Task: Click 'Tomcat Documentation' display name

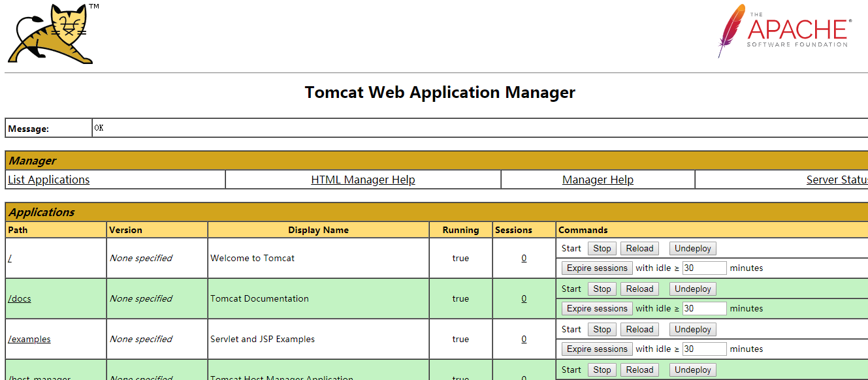Action: click(x=259, y=298)
